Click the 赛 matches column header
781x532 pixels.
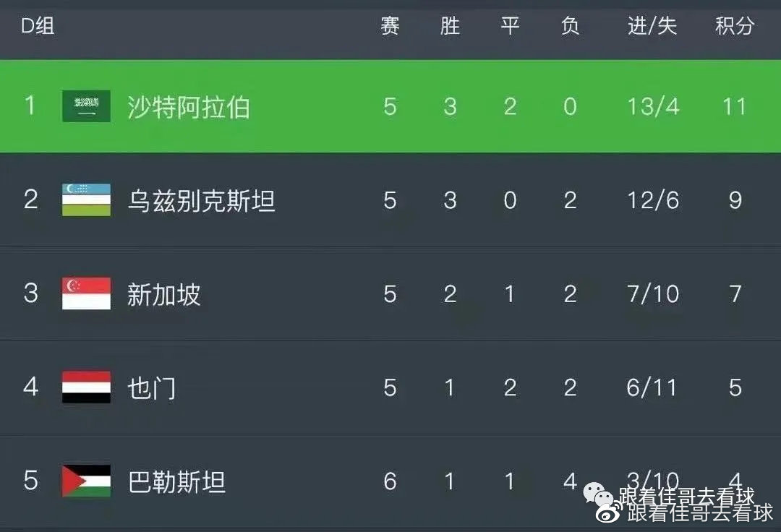point(390,25)
